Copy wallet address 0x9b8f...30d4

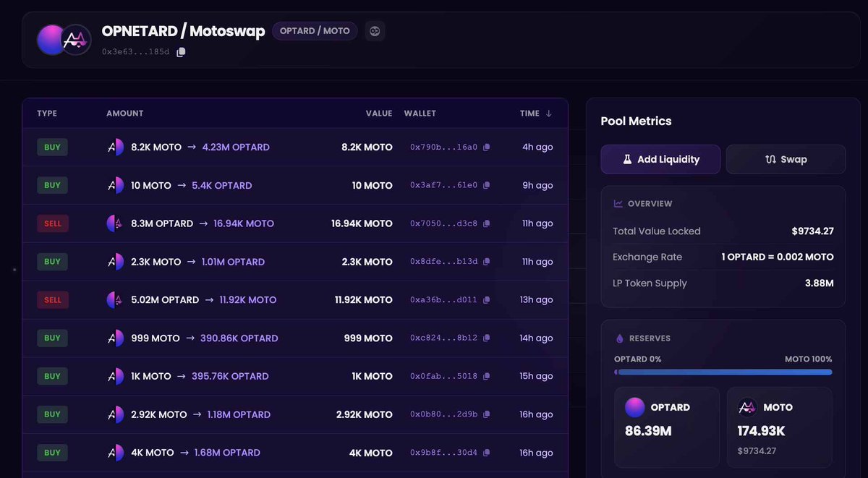(487, 453)
